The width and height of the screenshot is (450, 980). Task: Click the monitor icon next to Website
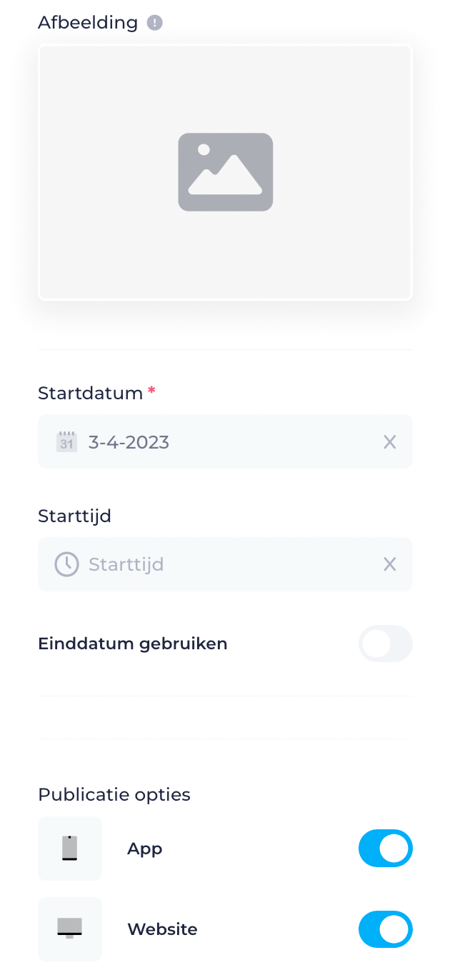coord(69,929)
